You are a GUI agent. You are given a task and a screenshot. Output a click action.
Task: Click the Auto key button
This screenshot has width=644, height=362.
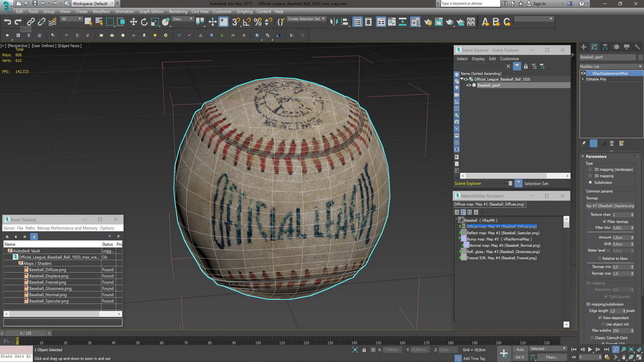(520, 349)
